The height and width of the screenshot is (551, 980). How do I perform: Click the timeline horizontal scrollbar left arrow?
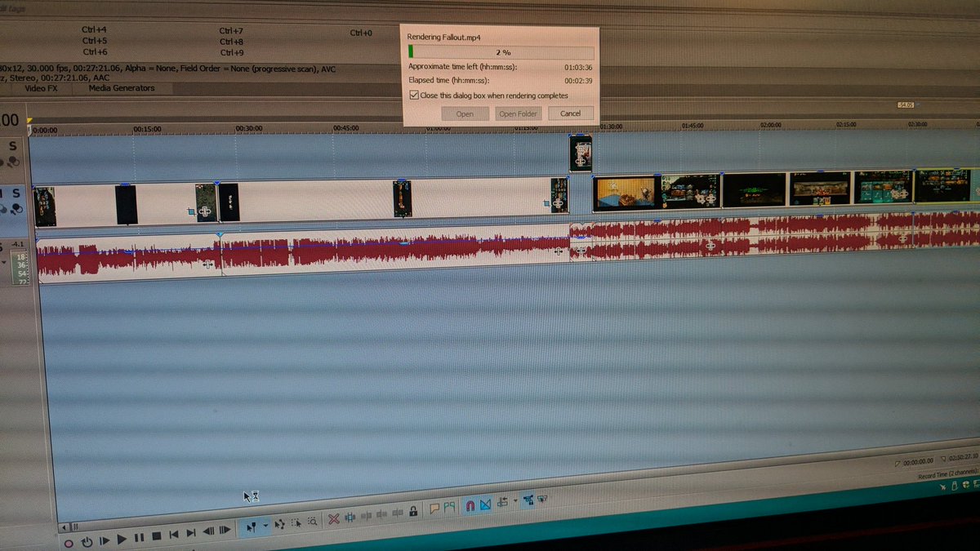(x=65, y=527)
